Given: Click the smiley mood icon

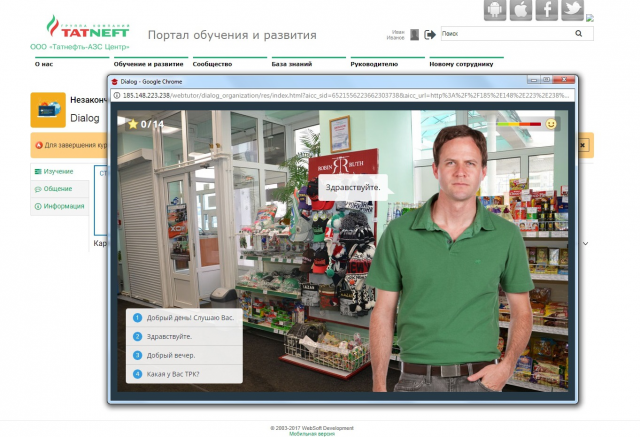Looking at the screenshot, I should [551, 124].
